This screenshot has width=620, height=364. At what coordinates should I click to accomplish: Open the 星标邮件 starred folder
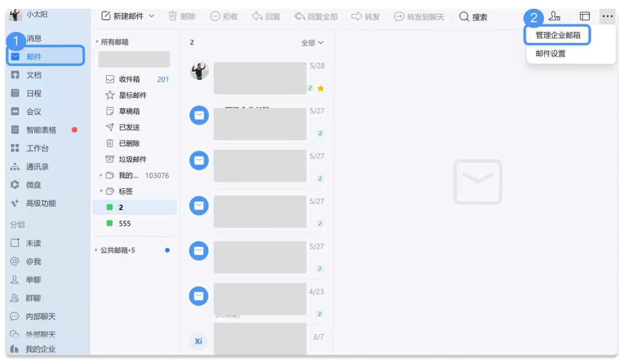pos(135,95)
